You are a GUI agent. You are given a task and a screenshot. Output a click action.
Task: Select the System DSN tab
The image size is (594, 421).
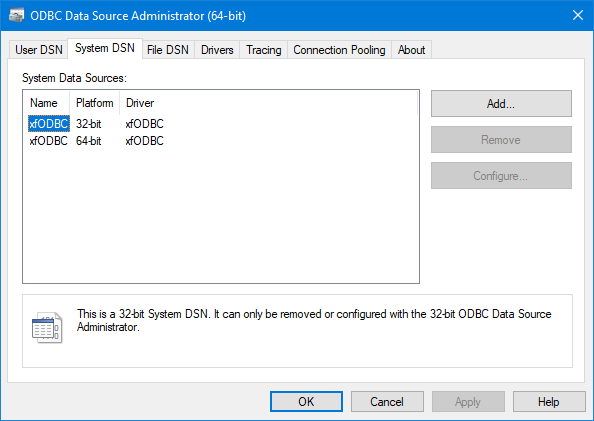click(105, 48)
